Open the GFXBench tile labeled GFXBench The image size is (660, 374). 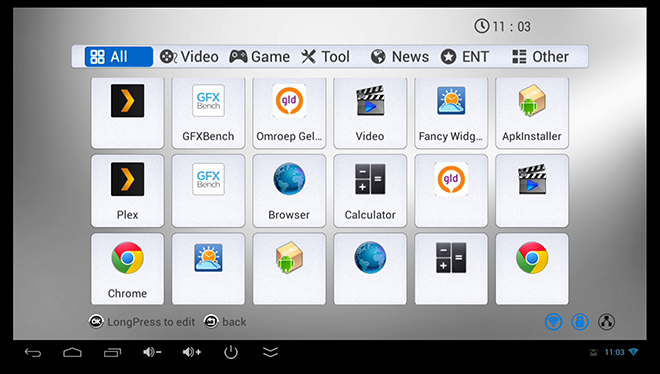click(x=208, y=112)
